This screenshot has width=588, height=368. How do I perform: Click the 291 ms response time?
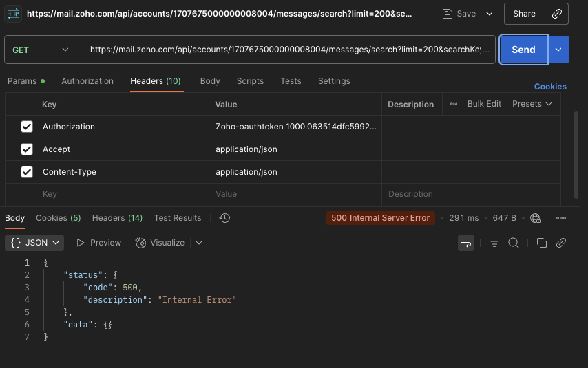464,218
